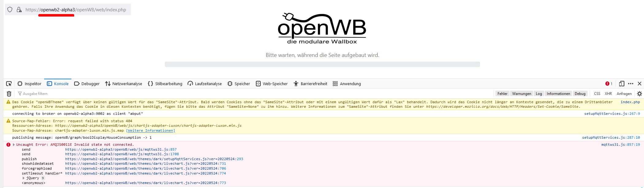Toggle the CSS filter
The width and height of the screenshot is (644, 188).
tap(597, 94)
